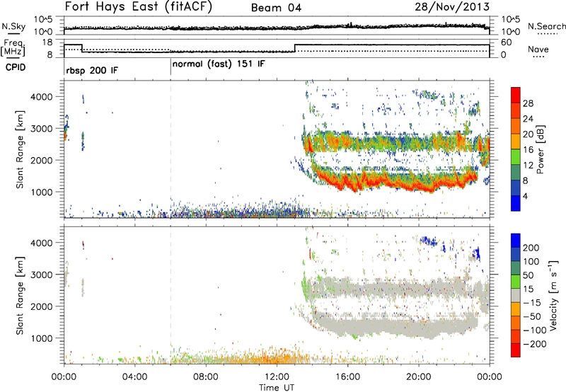The image size is (566, 392).
Task: Click the 'Beam 04' label
Action: tap(276, 8)
